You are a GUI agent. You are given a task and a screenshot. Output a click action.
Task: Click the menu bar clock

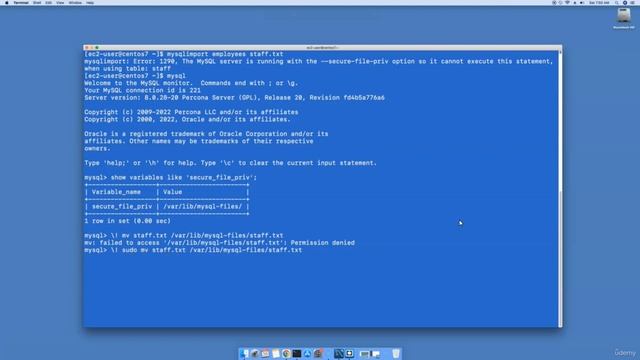(599, 2)
